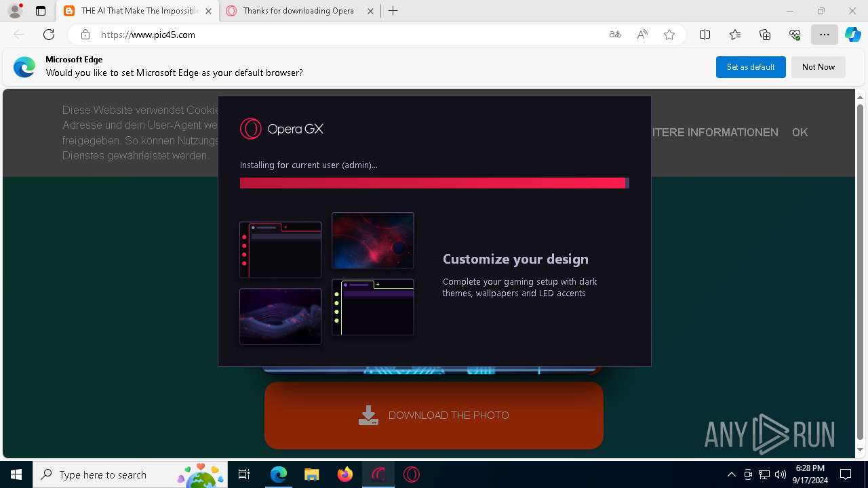Launch Firefox from the taskbar

(x=345, y=474)
